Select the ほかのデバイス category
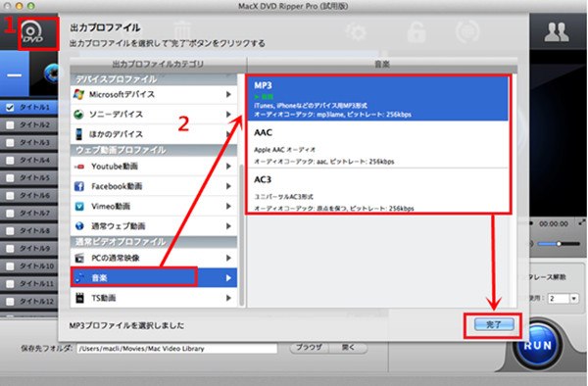This screenshot has height=386, width=588. [154, 134]
